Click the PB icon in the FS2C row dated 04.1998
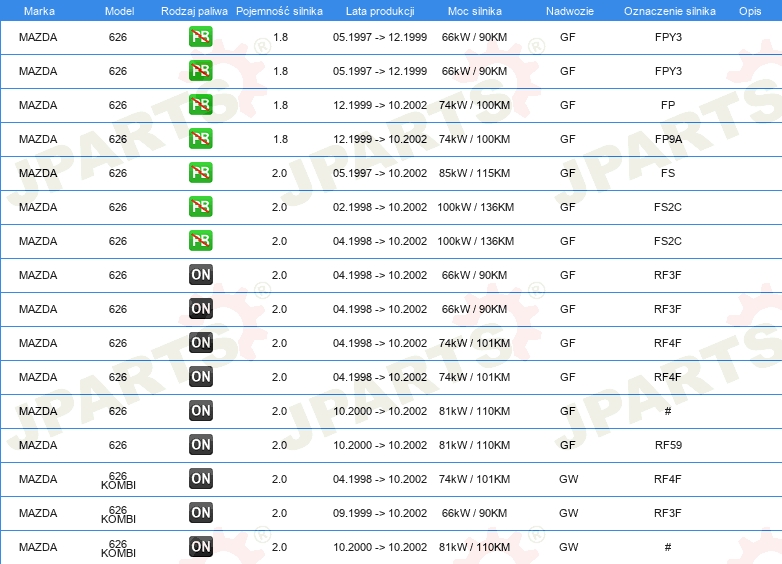This screenshot has width=782, height=564. (x=200, y=240)
